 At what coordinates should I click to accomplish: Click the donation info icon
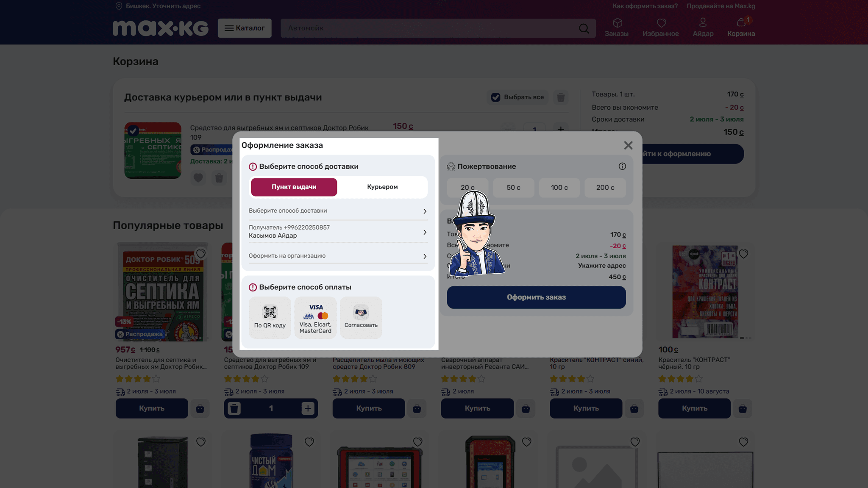point(622,166)
